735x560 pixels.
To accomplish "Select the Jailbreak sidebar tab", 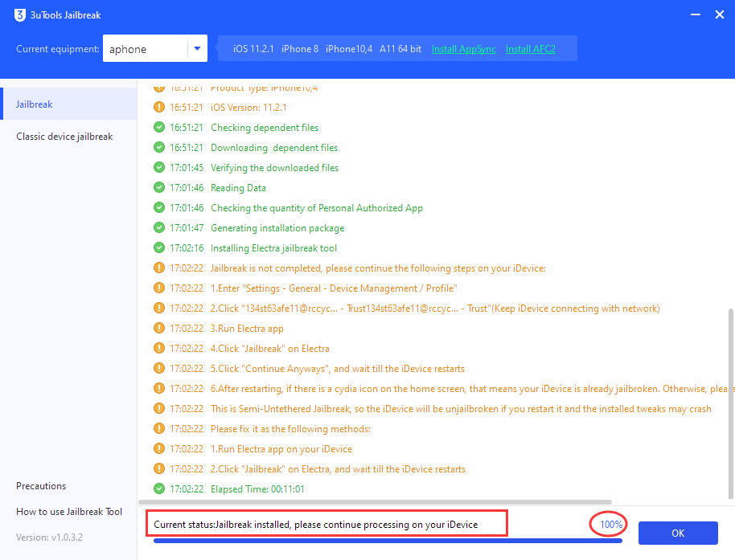I will click(69, 104).
